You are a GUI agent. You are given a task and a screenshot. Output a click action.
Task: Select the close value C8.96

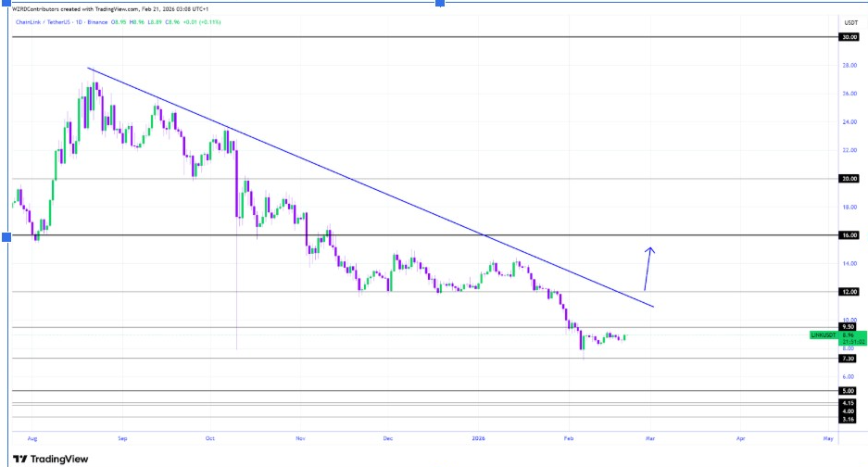172,22
